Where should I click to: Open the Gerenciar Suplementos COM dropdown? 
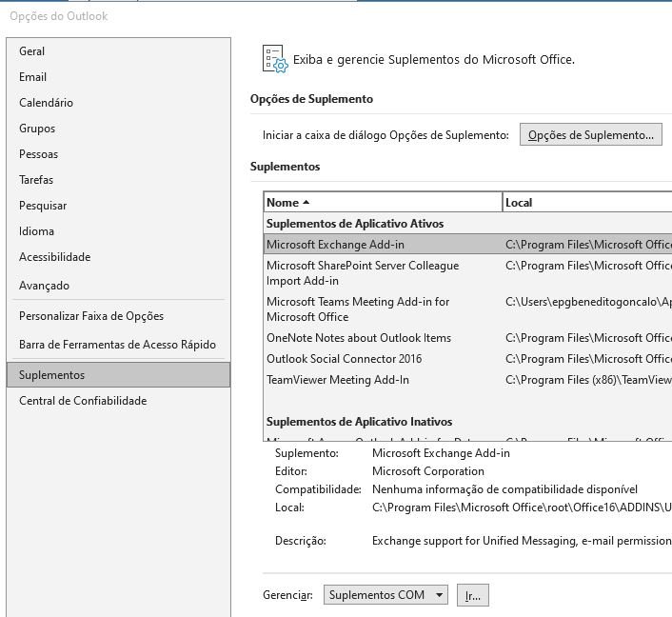click(x=385, y=595)
